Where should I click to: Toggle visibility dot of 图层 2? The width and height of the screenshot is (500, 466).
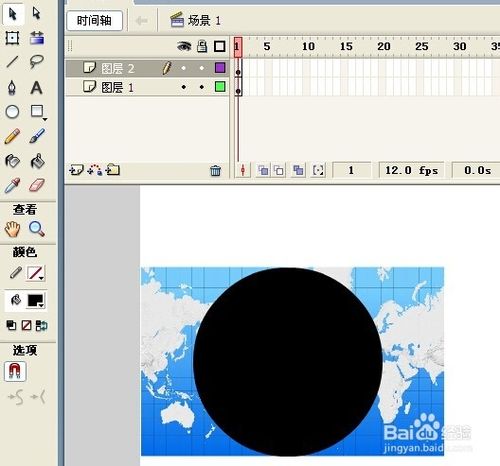183,68
